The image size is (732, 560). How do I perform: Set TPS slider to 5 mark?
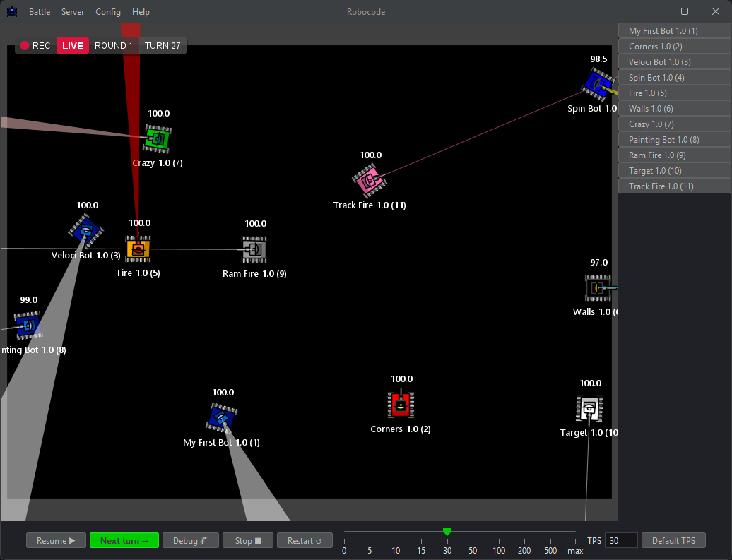[x=370, y=532]
